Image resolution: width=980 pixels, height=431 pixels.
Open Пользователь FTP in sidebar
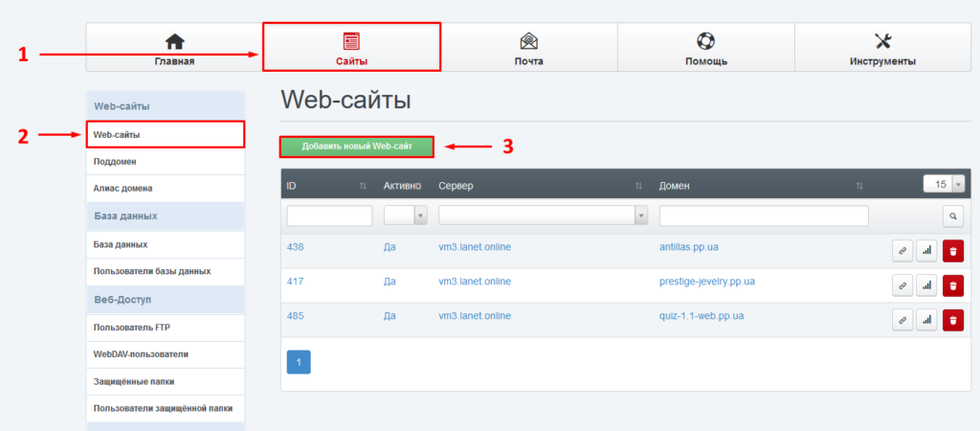(132, 328)
